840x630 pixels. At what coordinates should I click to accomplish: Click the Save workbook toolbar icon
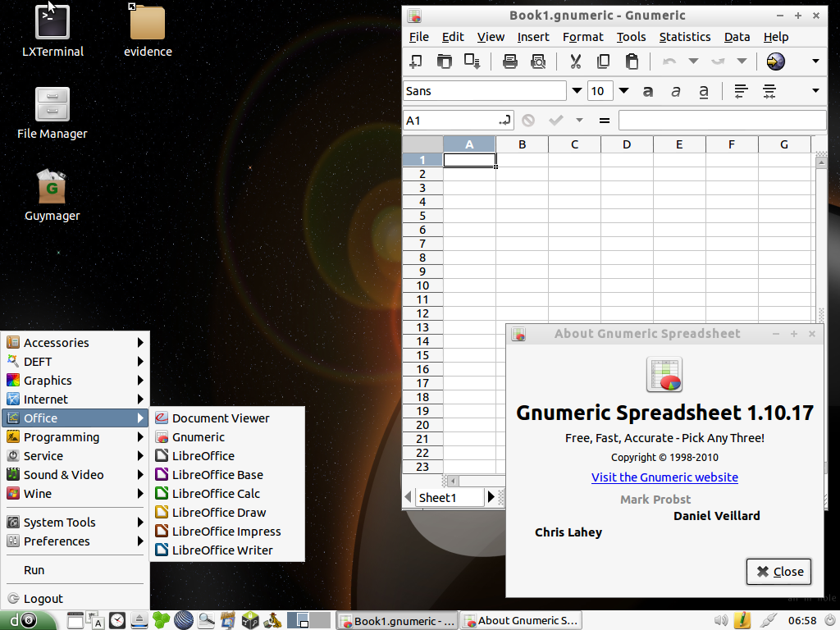472,62
